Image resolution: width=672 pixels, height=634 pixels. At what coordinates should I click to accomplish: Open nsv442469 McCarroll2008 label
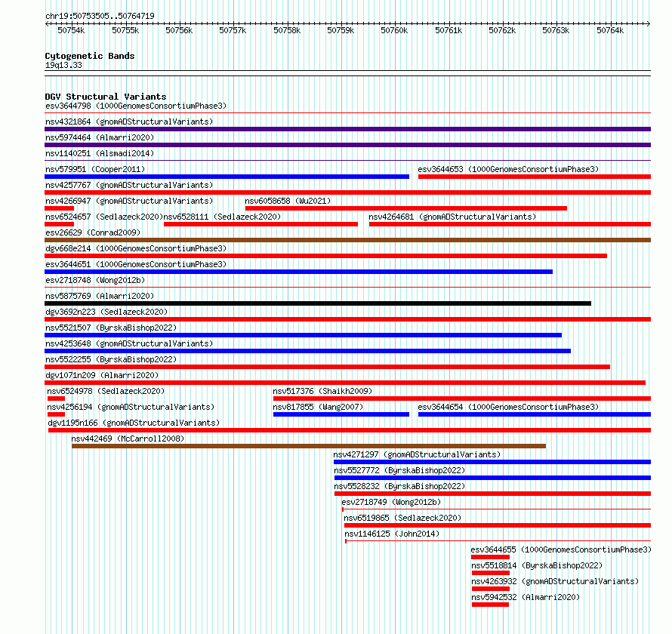(128, 439)
